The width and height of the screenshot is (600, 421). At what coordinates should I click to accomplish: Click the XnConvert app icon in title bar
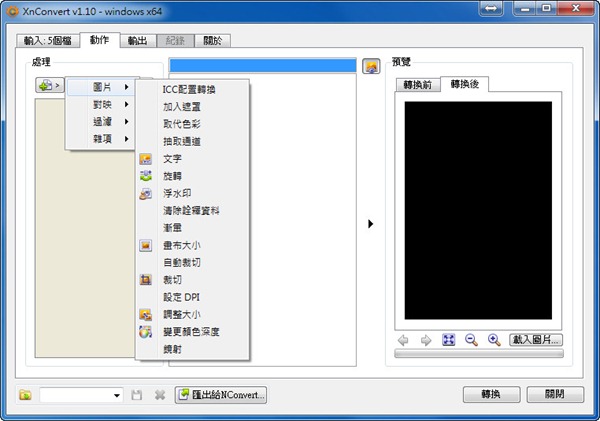click(12, 11)
